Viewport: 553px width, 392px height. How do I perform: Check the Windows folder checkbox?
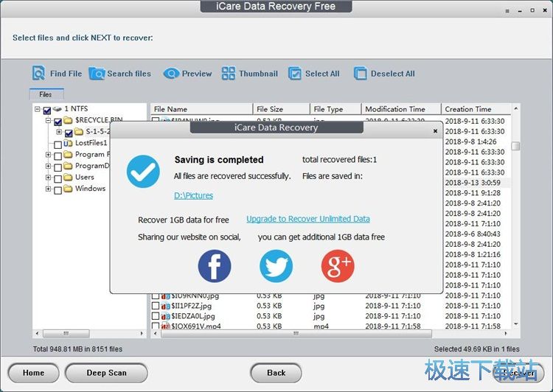coord(58,190)
